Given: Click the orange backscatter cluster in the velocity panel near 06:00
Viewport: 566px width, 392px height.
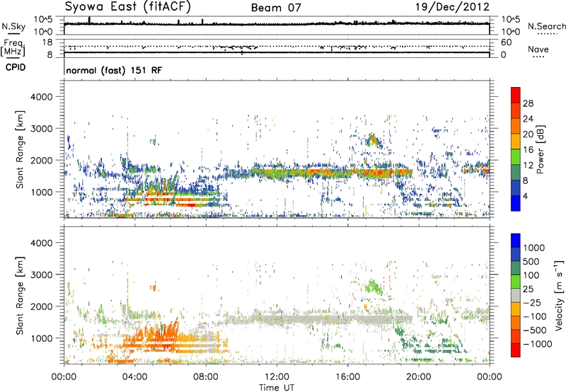Looking at the screenshot, I should coord(158,338).
